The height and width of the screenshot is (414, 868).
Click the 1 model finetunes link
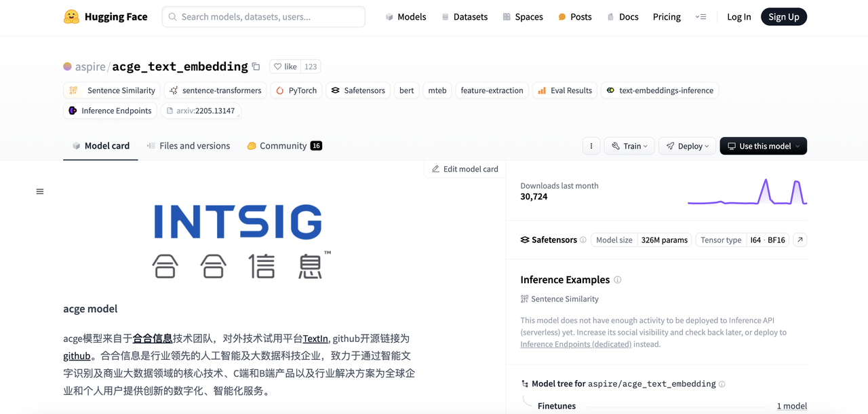791,406
